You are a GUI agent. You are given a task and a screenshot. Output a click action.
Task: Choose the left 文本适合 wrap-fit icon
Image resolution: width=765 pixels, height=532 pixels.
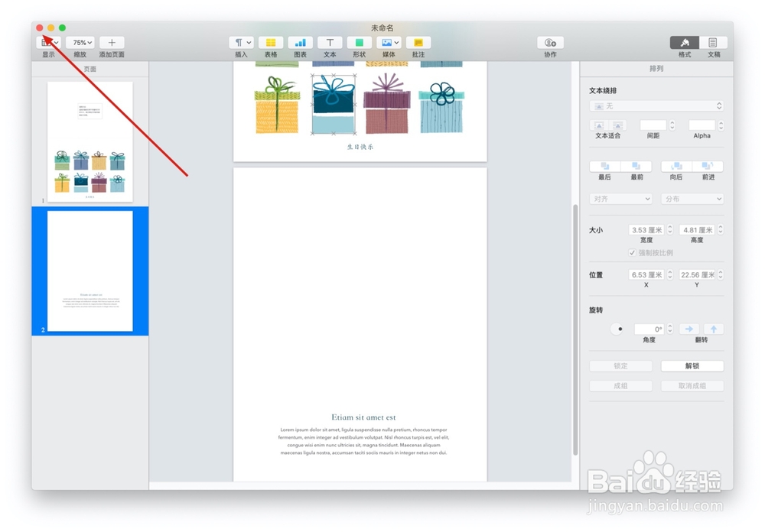[599, 125]
